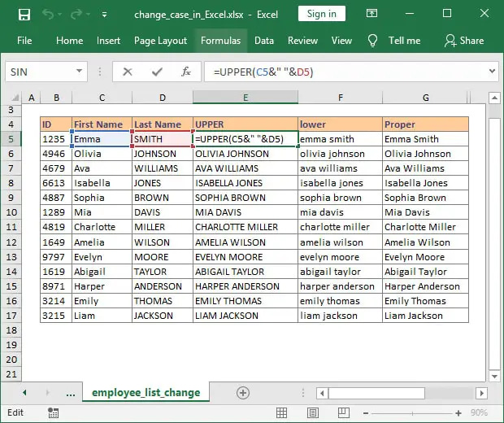Click the Tell me search text
This screenshot has height=423, width=504.
click(x=404, y=41)
